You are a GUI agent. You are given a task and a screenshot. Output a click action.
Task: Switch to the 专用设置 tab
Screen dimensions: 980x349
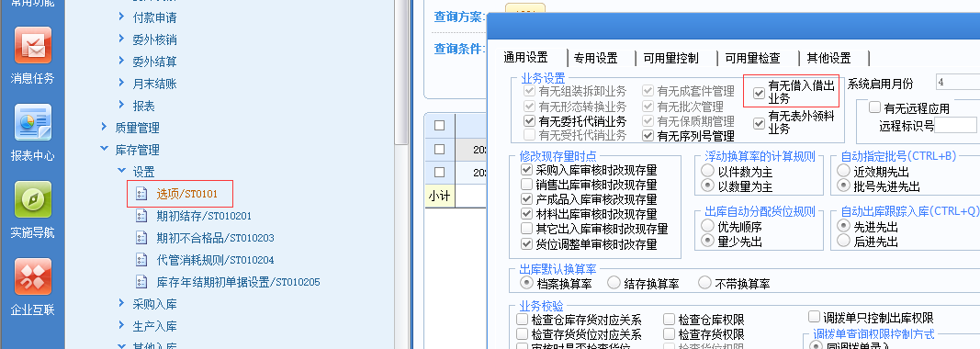pos(596,58)
